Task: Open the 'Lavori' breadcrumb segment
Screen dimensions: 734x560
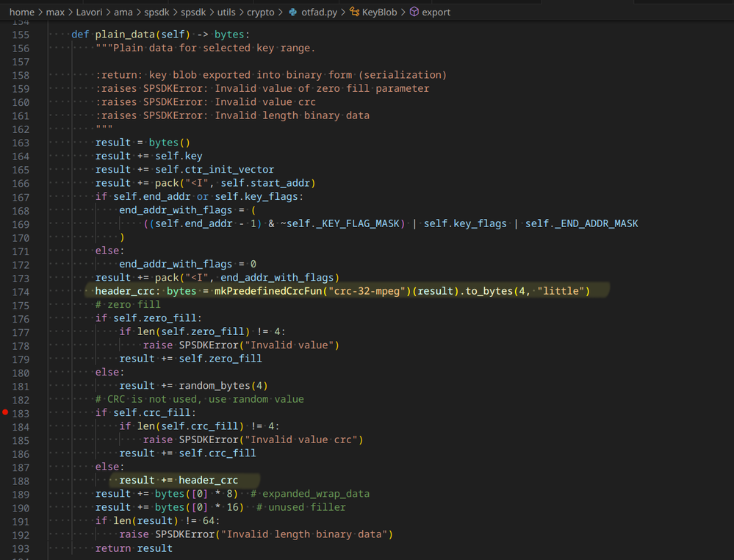Action: pyautogui.click(x=89, y=12)
